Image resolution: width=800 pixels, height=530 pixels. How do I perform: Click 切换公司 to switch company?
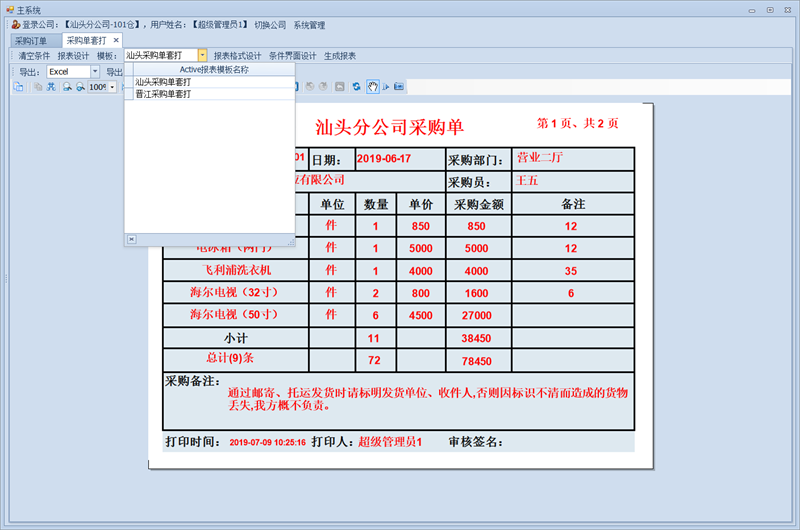pos(270,24)
